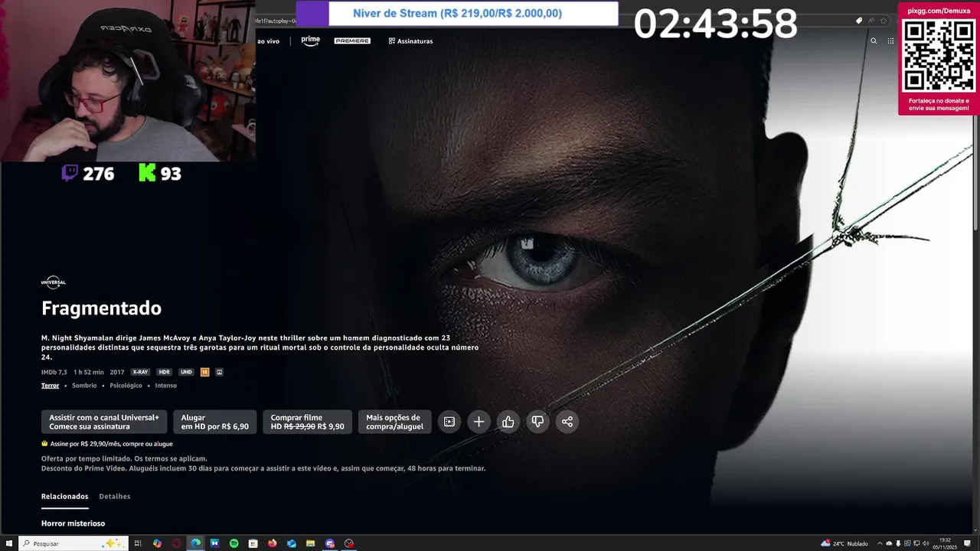Click the X-RAY badge
980x551 pixels.
140,372
